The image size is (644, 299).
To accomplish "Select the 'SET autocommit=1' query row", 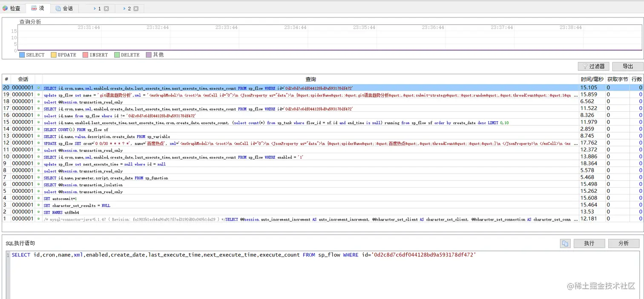I will point(60,198).
